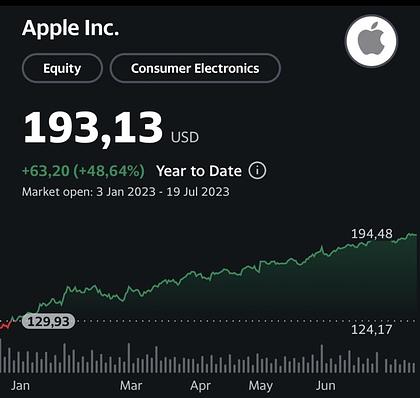Click the Apr axis label
The width and height of the screenshot is (420, 398).
[200, 386]
